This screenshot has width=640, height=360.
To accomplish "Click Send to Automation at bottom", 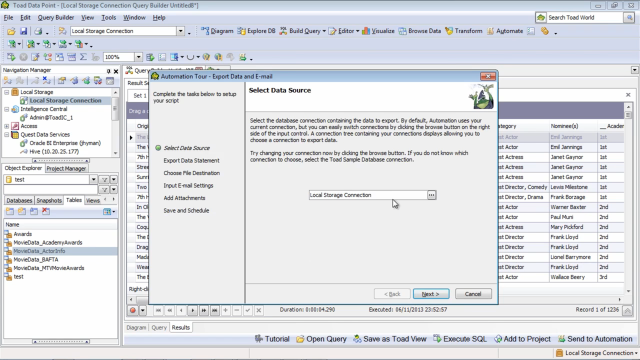I will pyautogui.click(x=595, y=339).
